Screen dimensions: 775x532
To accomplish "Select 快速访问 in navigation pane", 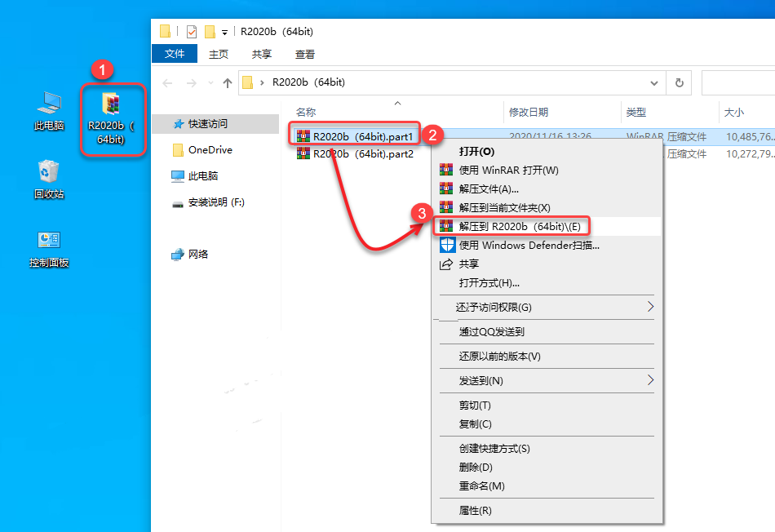I will 215,123.
